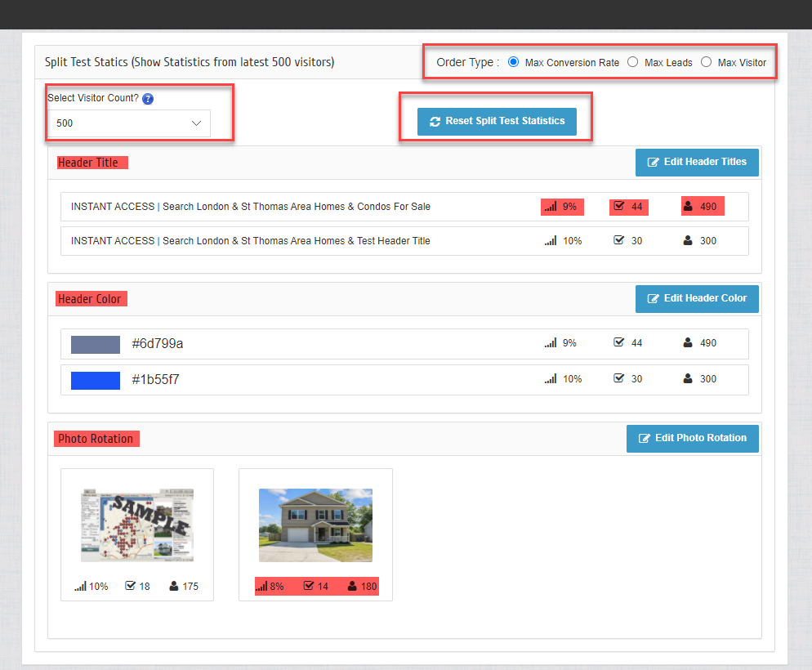The height and width of the screenshot is (670, 812).
Task: Click the checkmark icon beside 18 under sample map photo
Action: coord(130,586)
